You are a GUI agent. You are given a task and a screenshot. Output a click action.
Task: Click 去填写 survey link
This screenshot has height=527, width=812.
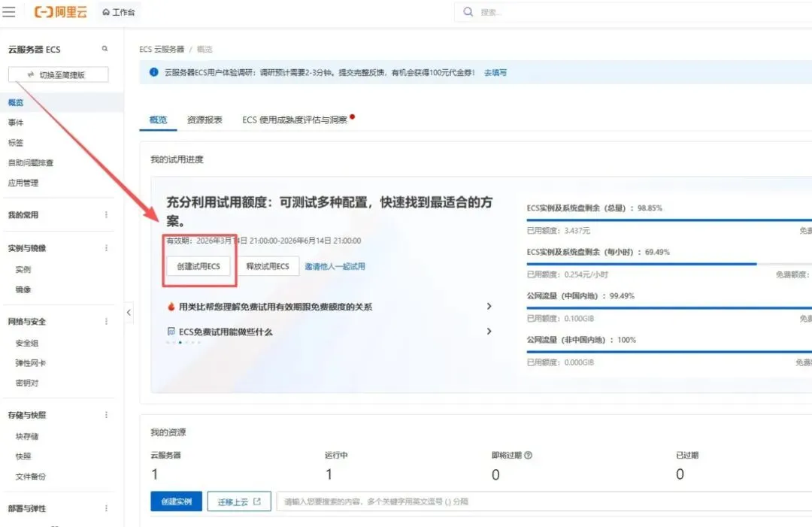click(495, 72)
